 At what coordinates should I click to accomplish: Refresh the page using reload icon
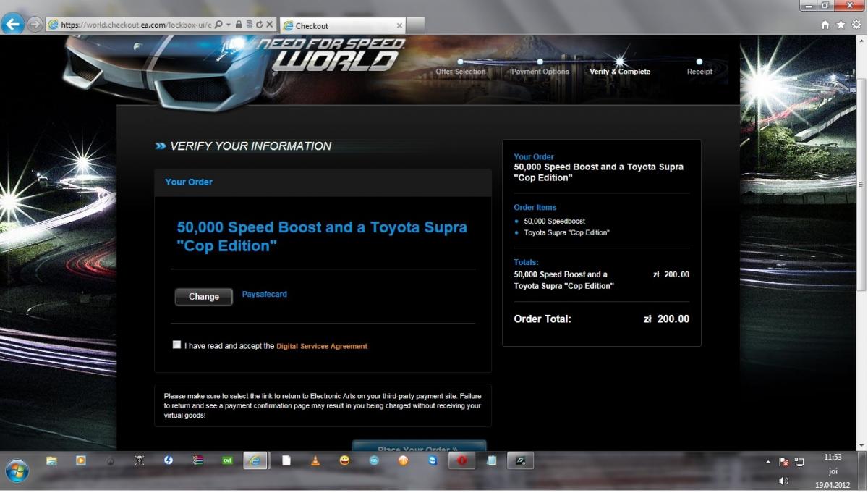(259, 25)
